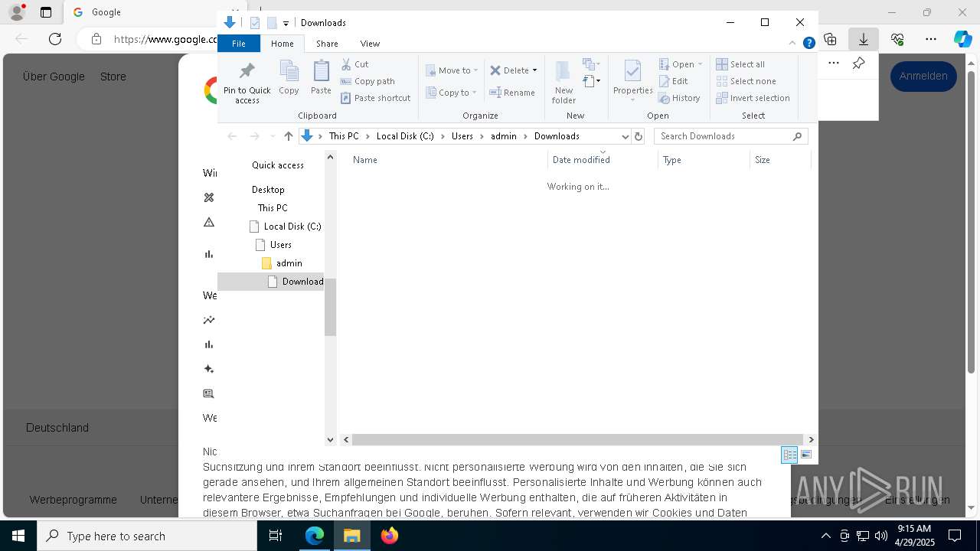Open Explorer Help question mark icon
The image size is (980, 551).
(808, 43)
